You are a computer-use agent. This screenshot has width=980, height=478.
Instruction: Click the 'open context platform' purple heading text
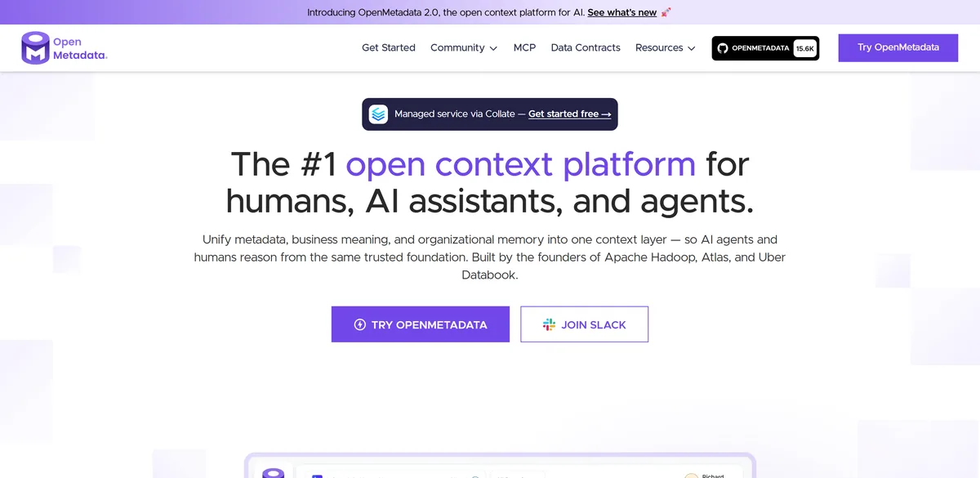click(x=521, y=164)
